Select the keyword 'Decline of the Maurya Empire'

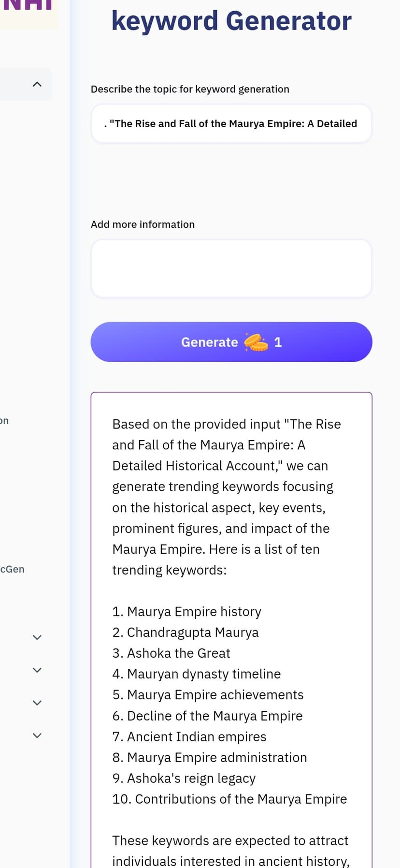pyautogui.click(x=215, y=716)
